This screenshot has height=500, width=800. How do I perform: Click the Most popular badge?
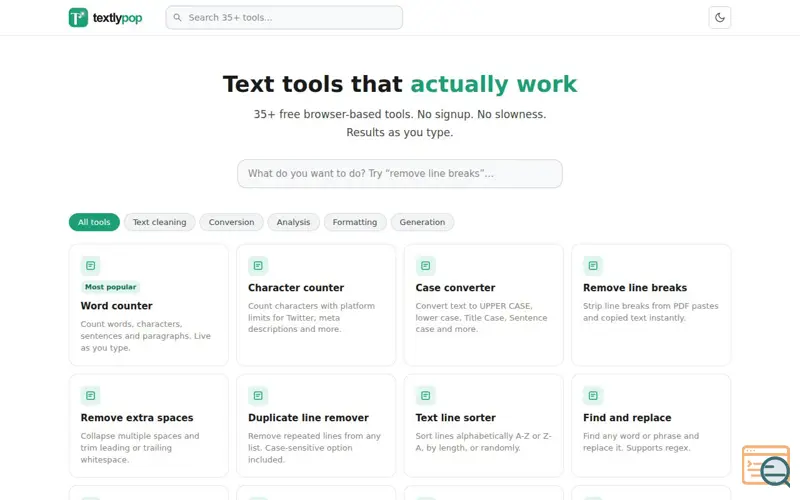[110, 287]
